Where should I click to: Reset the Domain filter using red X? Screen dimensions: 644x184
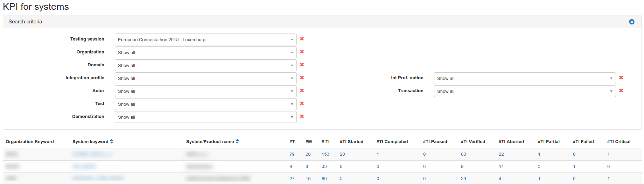(302, 65)
